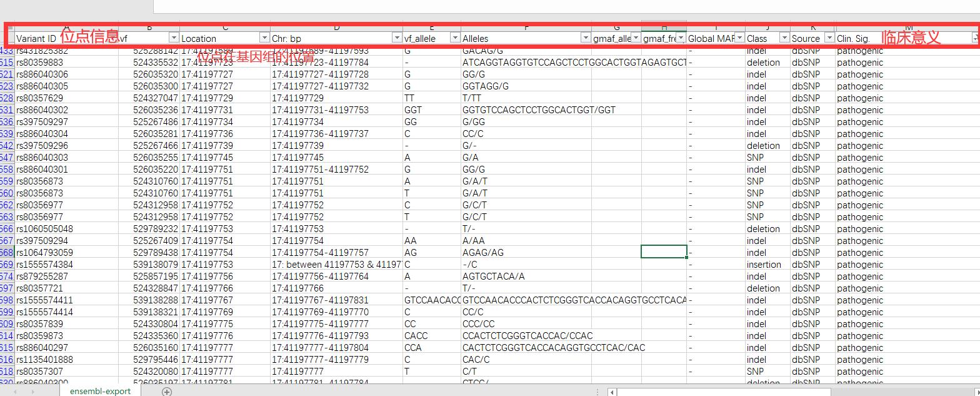
Task: Open the Chr: bp column filter dropdown
Action: [396, 38]
